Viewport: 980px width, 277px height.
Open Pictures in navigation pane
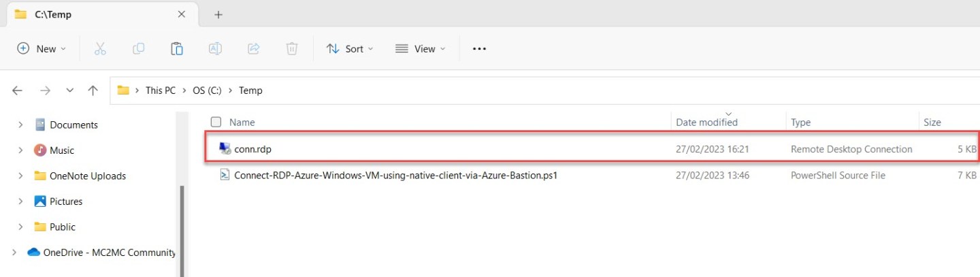click(x=66, y=201)
